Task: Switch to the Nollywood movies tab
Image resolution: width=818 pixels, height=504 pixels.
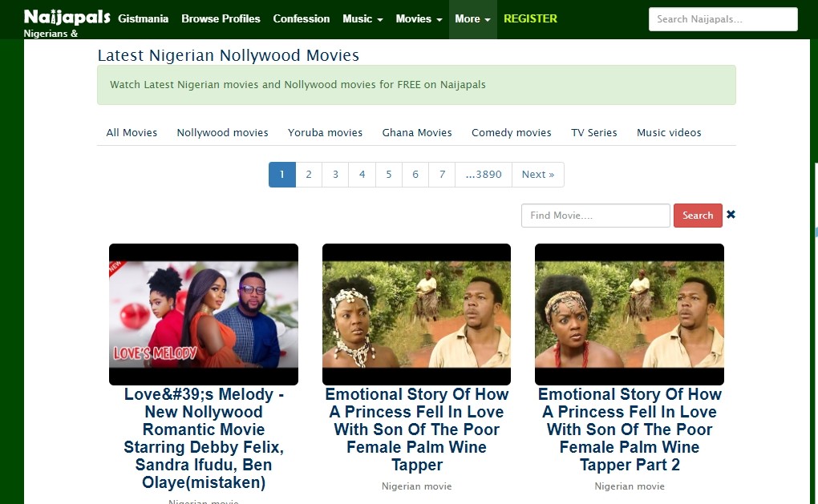Action: pyautogui.click(x=222, y=132)
